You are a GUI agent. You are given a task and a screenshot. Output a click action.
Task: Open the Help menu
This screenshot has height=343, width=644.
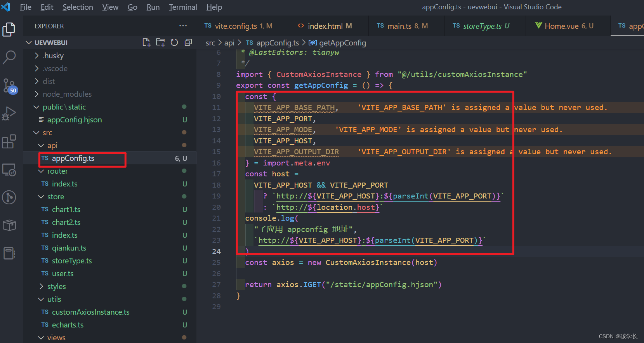[x=214, y=7]
